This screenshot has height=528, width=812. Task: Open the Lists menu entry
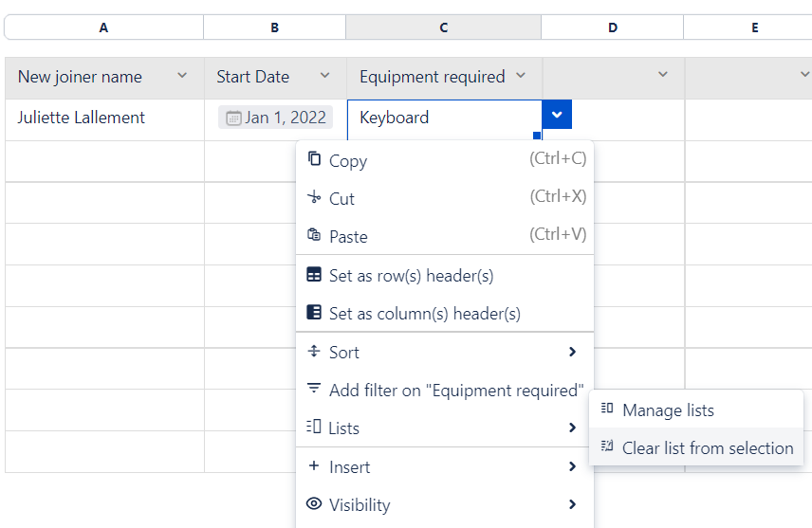click(x=344, y=428)
